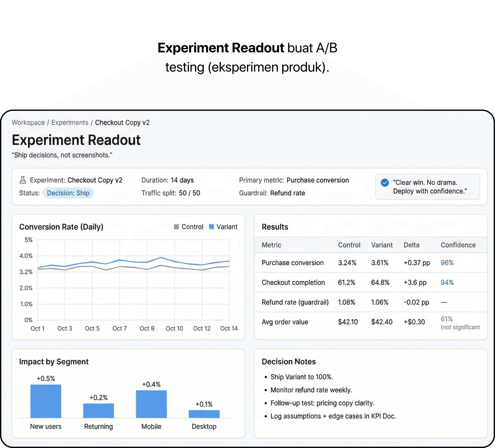495x448 pixels.
Task: Open the Workspace breadcrumb link
Action: [28, 122]
